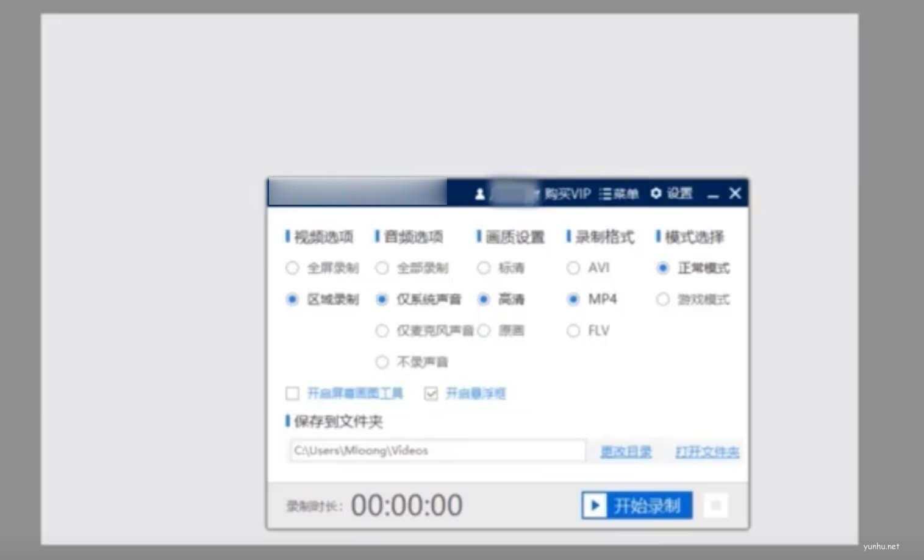Switch to 游戏模式 mode
Screen dimensions: 924x560
(663, 299)
